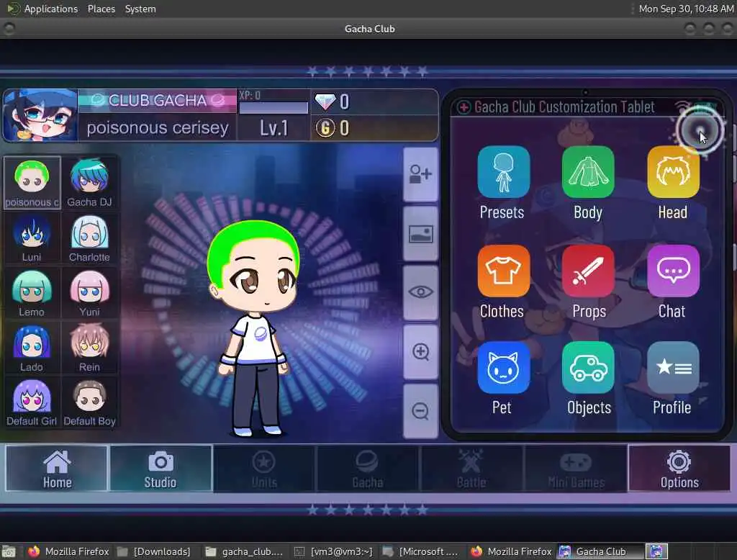Click the plus icon on tablet title
The width and height of the screenshot is (737, 560).
tap(464, 107)
